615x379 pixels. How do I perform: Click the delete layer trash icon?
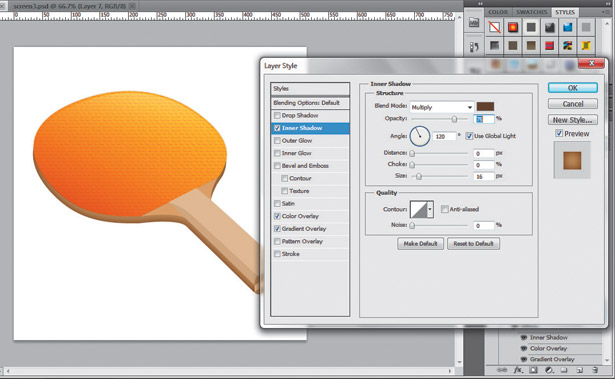click(x=595, y=370)
